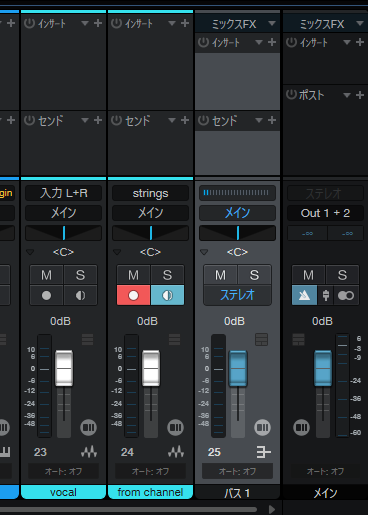Solo the from channel strip
This screenshot has width=368, height=515.
(167, 275)
